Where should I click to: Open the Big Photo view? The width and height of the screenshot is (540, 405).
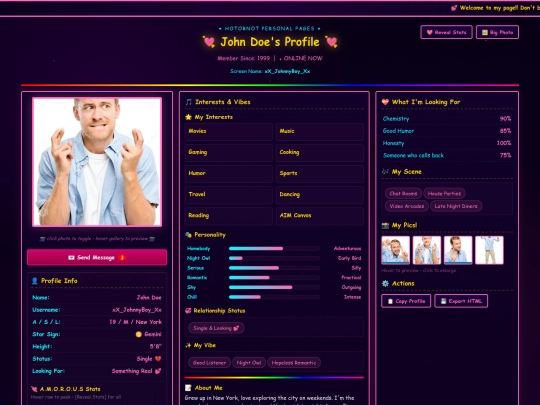pyautogui.click(x=497, y=32)
